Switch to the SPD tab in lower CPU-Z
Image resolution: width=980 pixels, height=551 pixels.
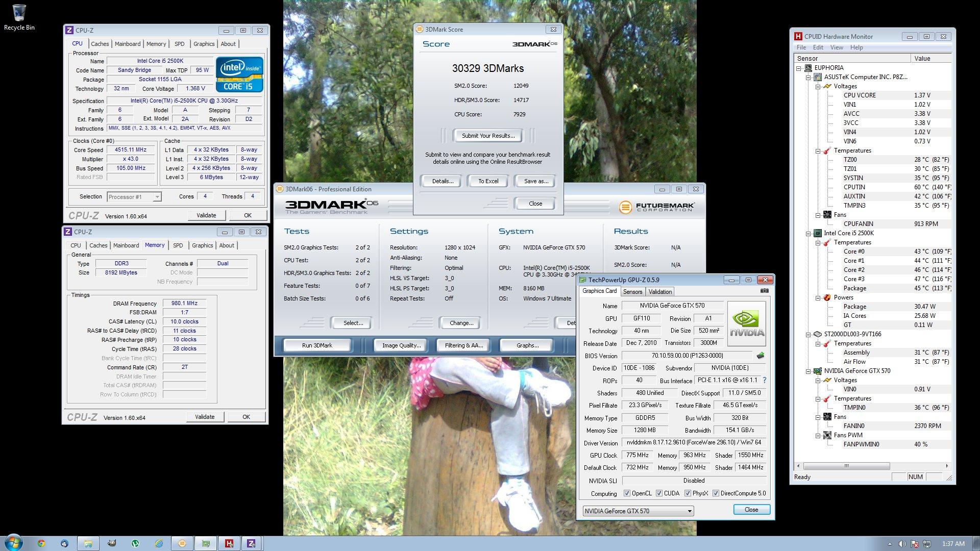[x=178, y=245]
